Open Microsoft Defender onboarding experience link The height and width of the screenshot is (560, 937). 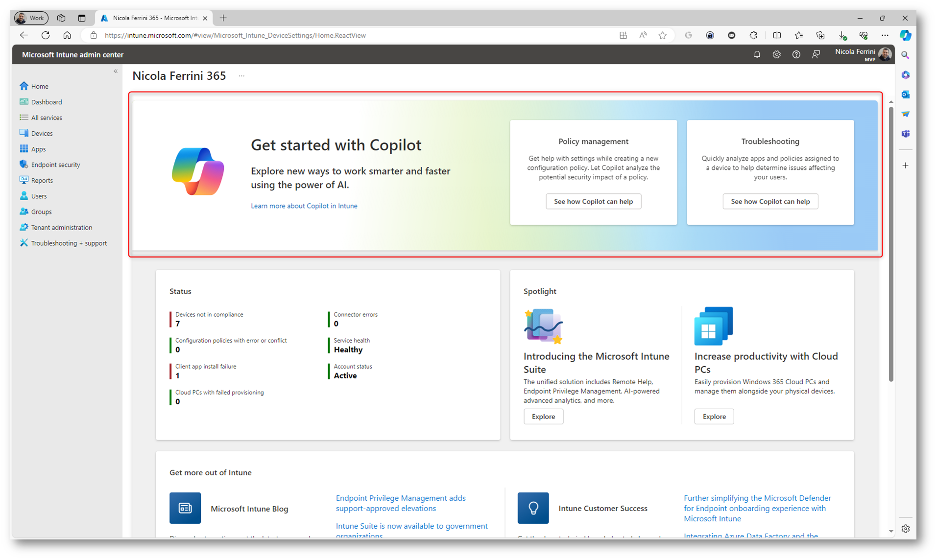[x=757, y=508]
